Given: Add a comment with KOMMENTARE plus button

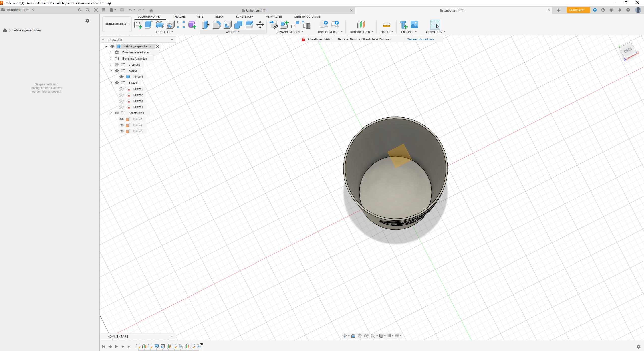Looking at the screenshot, I should 172,336.
